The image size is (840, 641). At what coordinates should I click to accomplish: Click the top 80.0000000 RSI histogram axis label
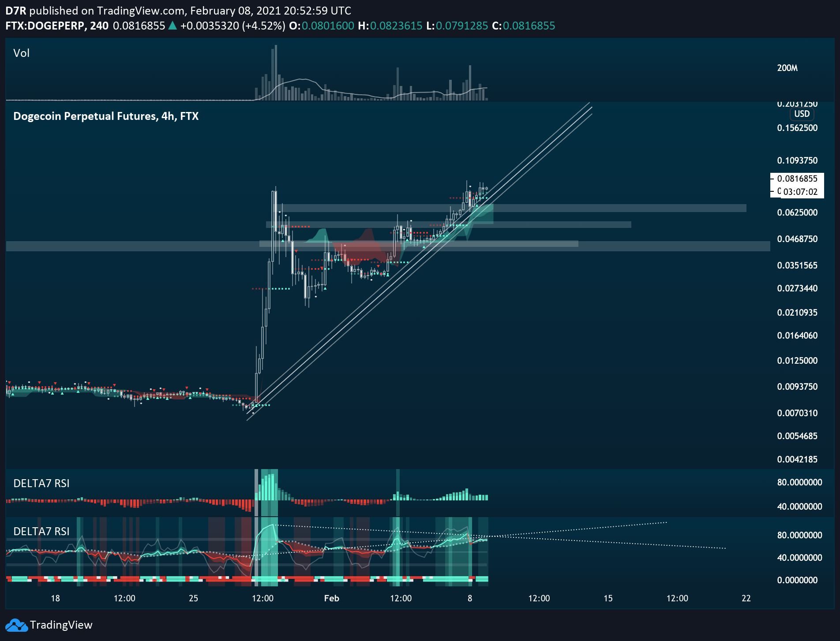point(799,482)
